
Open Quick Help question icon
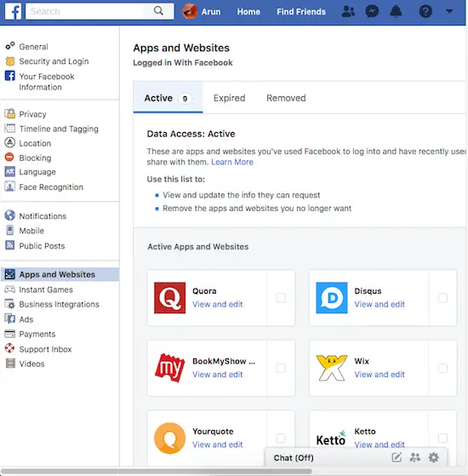point(425,12)
